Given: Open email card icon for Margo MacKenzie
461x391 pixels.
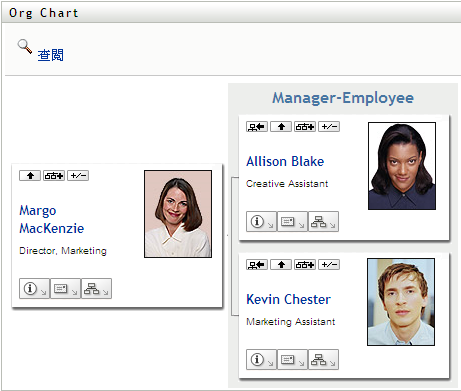Looking at the screenshot, I should point(65,289).
